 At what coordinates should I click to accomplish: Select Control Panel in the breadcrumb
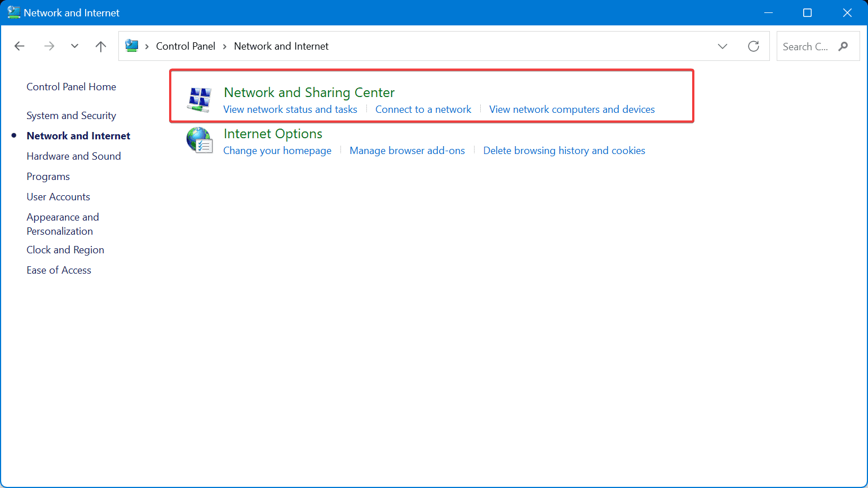click(x=185, y=46)
